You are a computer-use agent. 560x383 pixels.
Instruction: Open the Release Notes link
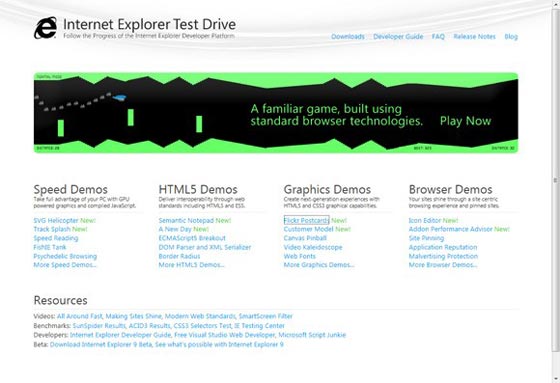(x=475, y=36)
